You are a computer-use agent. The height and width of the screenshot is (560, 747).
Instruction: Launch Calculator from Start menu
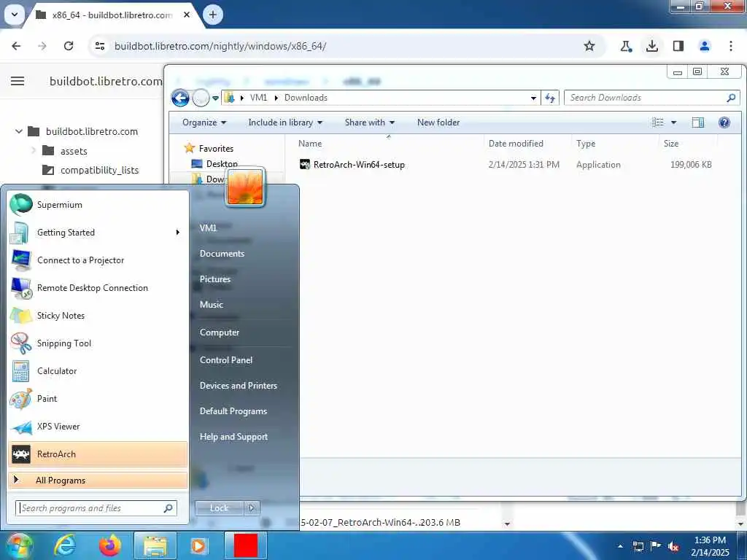(98, 371)
